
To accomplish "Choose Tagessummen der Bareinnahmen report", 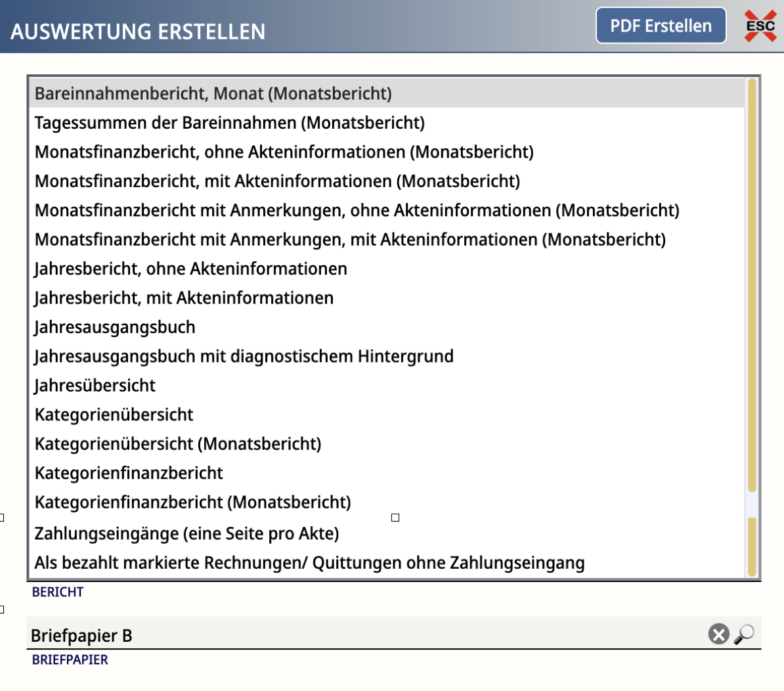I will 229,123.
